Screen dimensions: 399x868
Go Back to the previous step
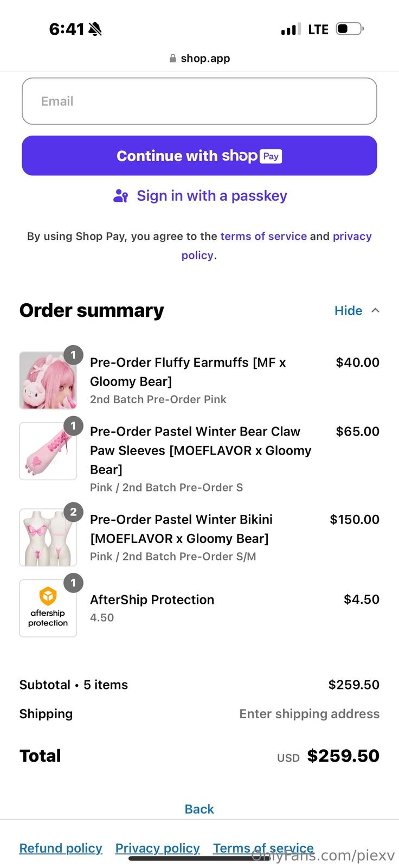(x=200, y=809)
